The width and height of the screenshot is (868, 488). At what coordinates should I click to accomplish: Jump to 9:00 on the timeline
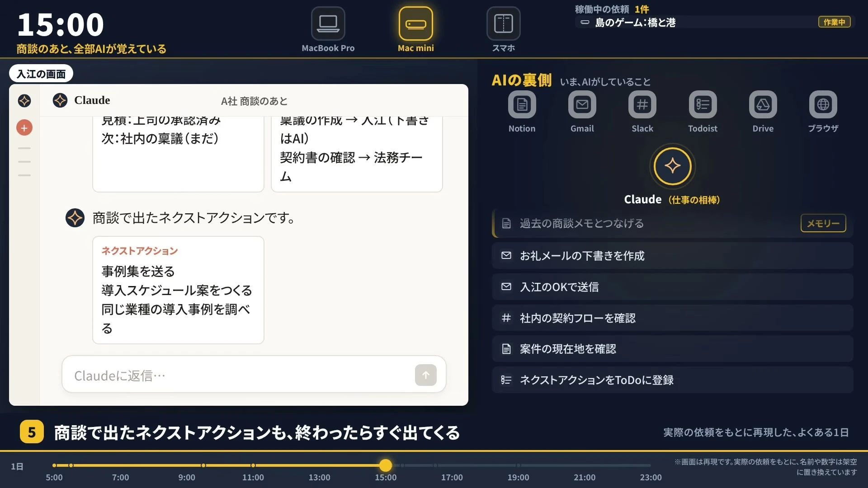[187, 477]
